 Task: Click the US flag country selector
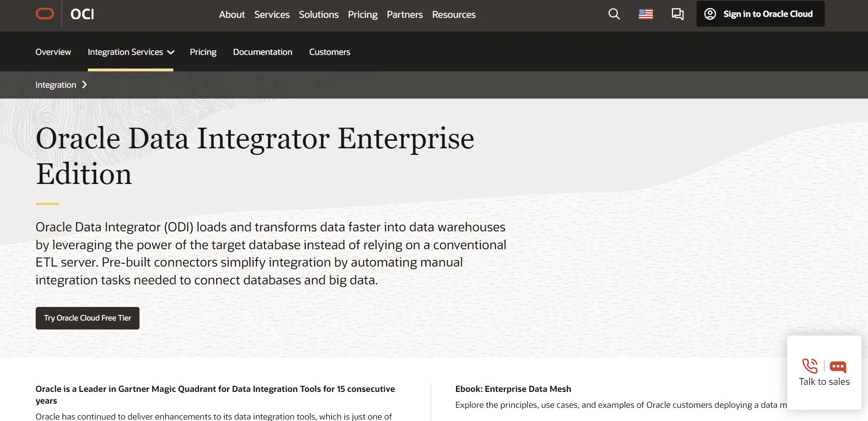(x=646, y=14)
